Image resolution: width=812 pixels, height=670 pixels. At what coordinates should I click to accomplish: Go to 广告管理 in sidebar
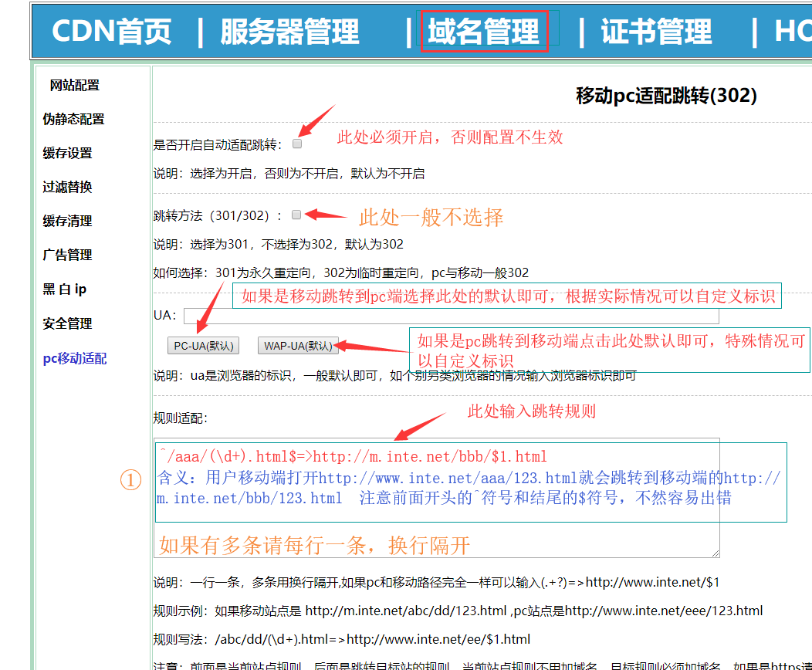pyautogui.click(x=67, y=255)
